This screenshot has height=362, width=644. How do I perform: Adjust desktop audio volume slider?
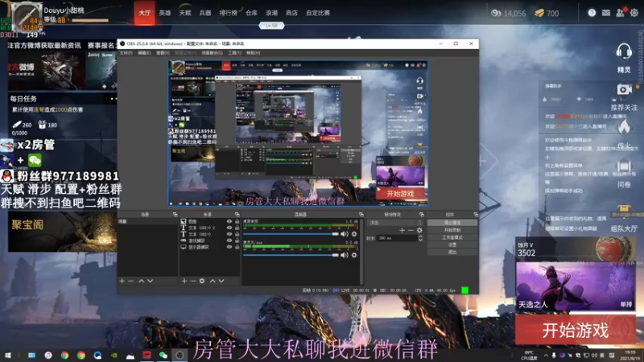coord(291,234)
